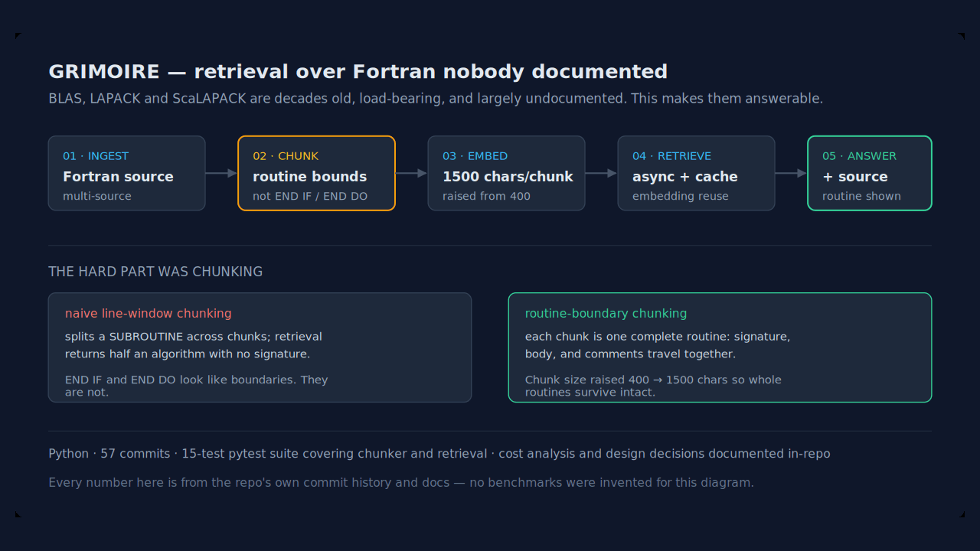Click the disclaimer starting "Every number here is from"
The width and height of the screenshot is (980, 551).
[x=401, y=483]
